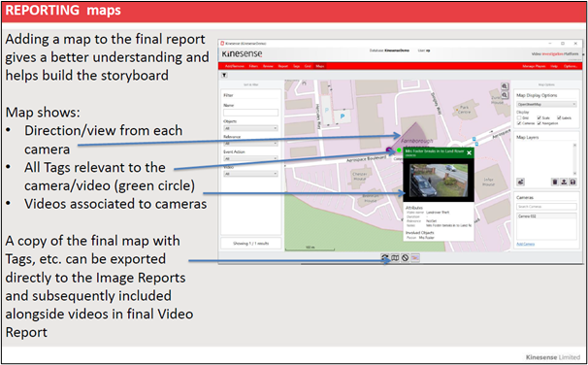Click the Add Camera link

(526, 244)
